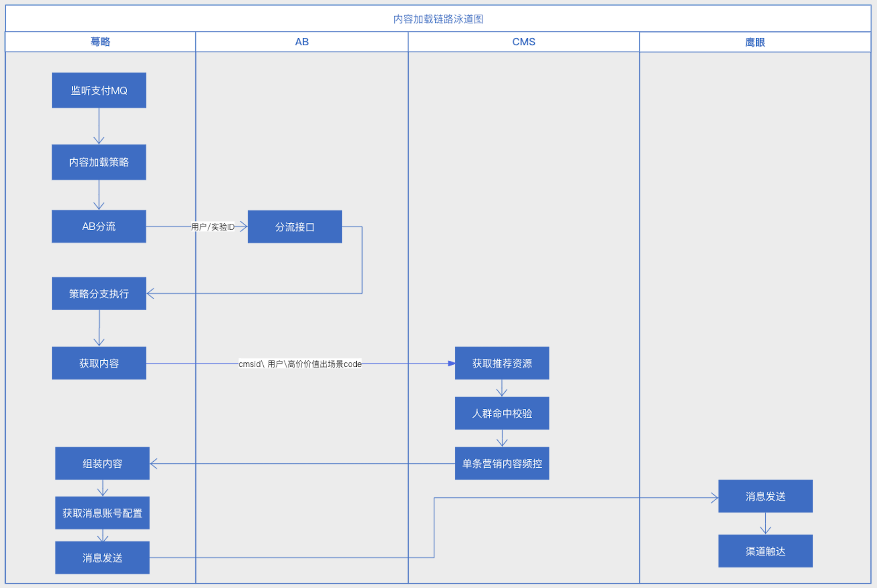Click the 获取内容 box

[x=99, y=363]
